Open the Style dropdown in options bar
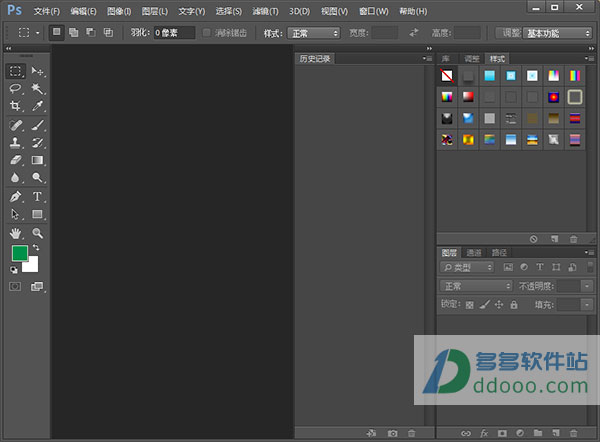Screen dimensions: 600x442 coord(314,33)
